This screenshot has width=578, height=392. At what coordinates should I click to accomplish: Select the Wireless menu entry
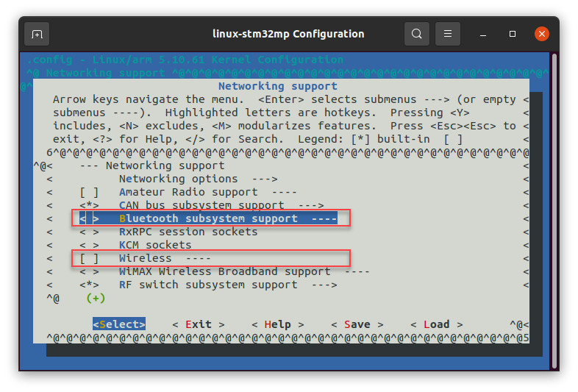click(146, 258)
